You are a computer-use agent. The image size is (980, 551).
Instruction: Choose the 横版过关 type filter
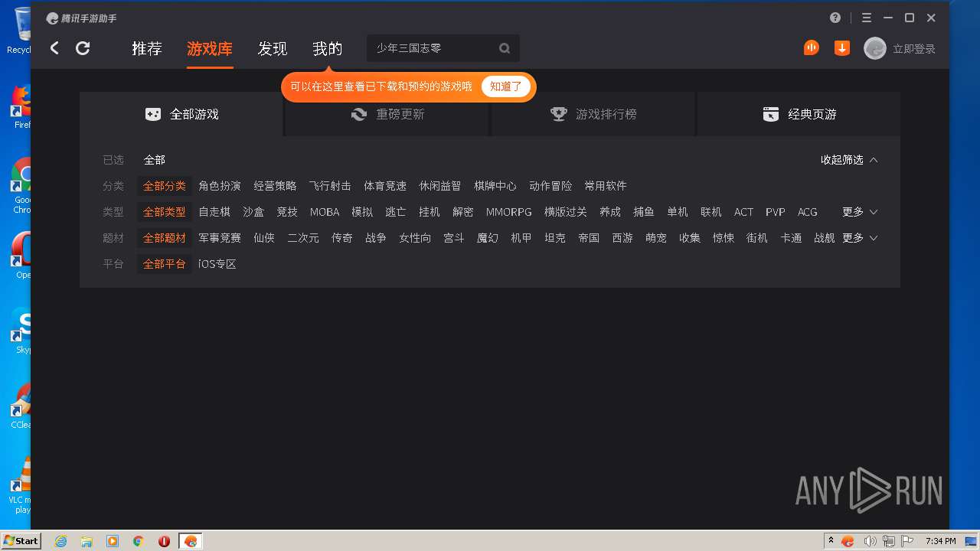click(566, 212)
